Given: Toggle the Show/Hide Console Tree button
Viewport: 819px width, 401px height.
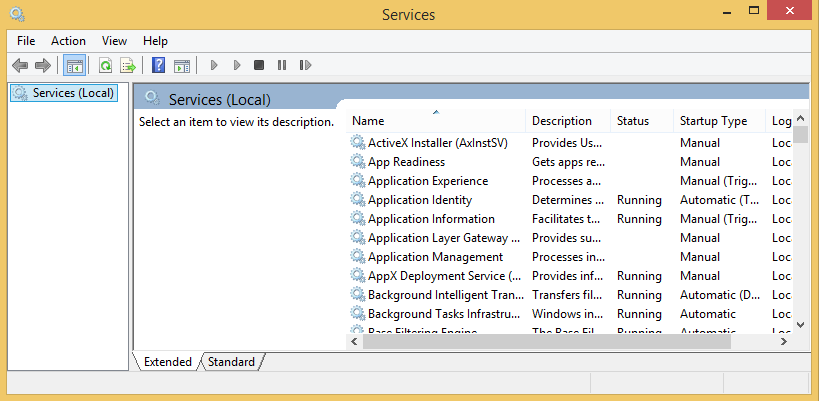Looking at the screenshot, I should (73, 65).
